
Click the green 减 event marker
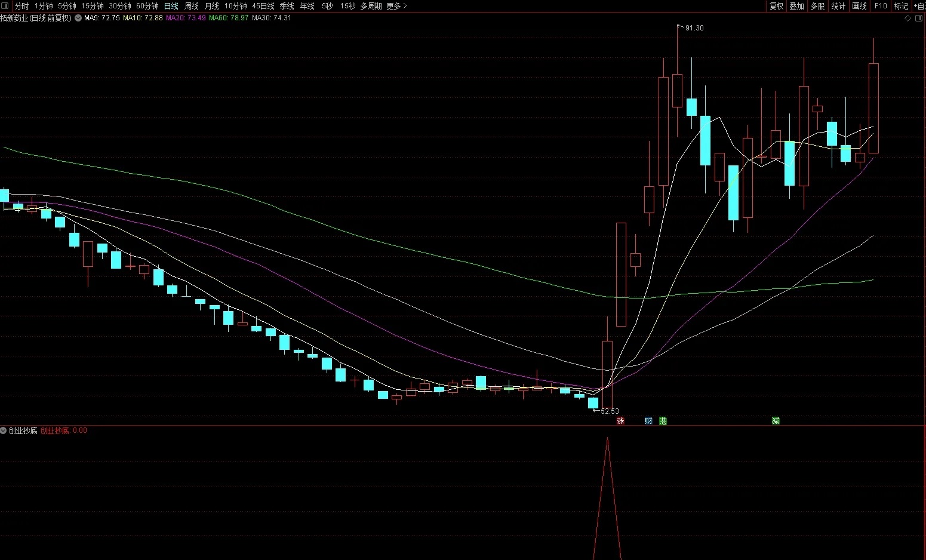click(776, 421)
